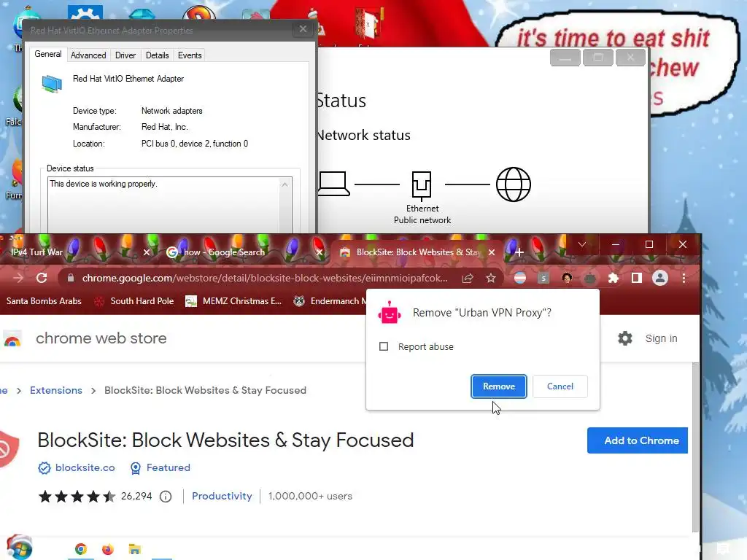
Task: Open File Explorer from the taskbar
Action: coord(134,550)
